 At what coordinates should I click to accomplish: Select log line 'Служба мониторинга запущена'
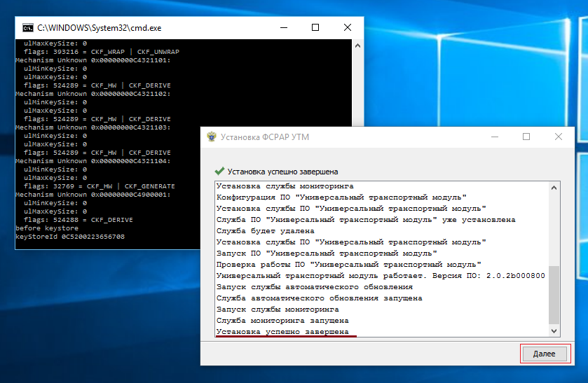pyautogui.click(x=282, y=321)
